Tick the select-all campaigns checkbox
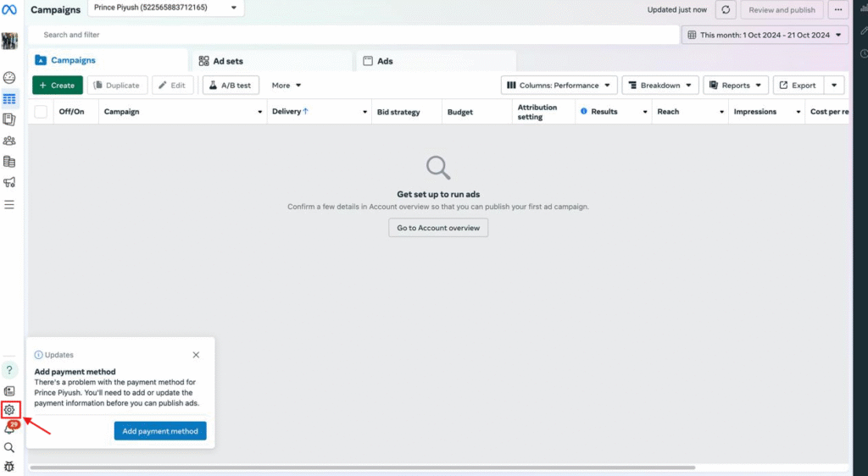The height and width of the screenshot is (476, 868). pyautogui.click(x=41, y=112)
